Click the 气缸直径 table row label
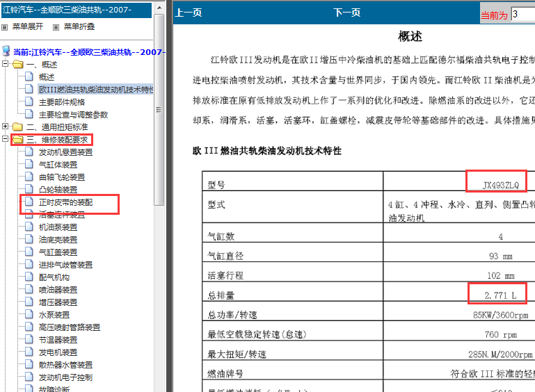 (x=225, y=256)
